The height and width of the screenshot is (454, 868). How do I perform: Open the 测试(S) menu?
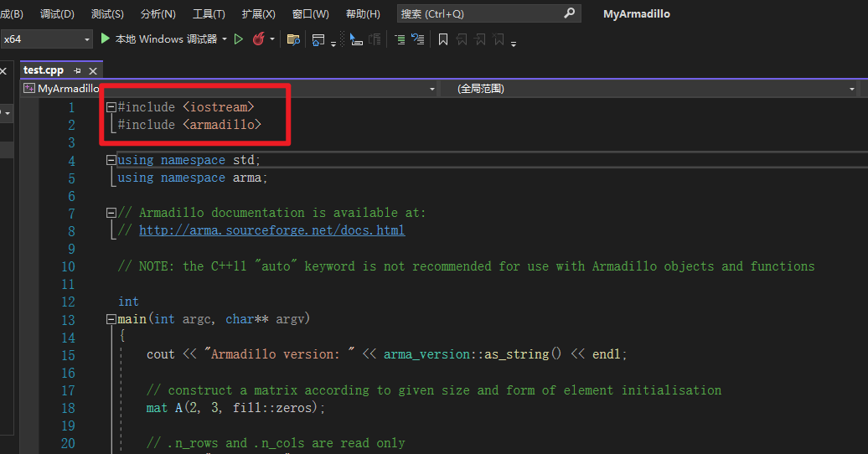(x=107, y=14)
